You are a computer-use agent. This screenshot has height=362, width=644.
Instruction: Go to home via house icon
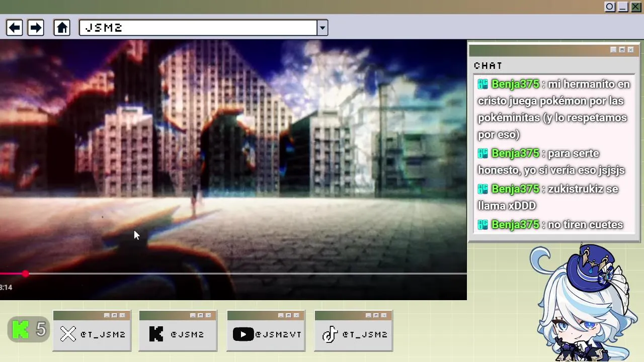click(62, 28)
